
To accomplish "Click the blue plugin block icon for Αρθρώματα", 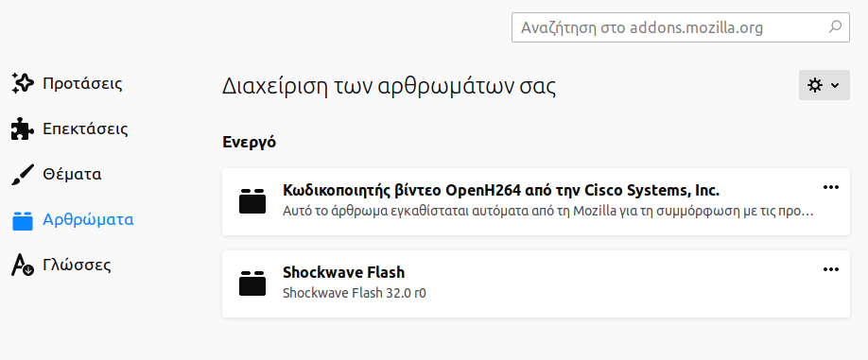I will tap(23, 220).
